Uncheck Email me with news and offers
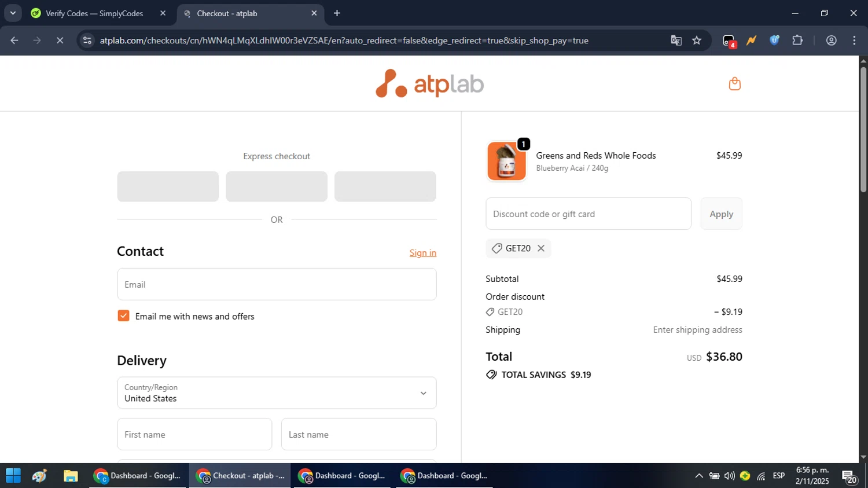868x488 pixels. tap(123, 315)
